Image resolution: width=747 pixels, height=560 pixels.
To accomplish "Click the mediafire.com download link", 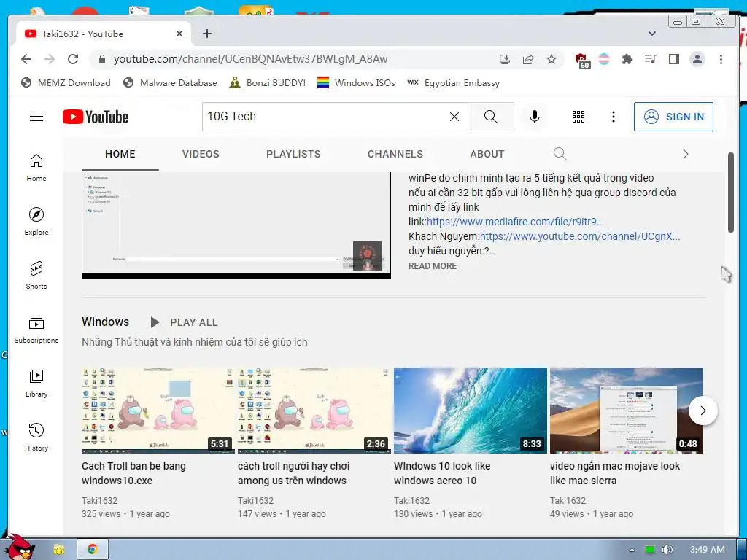I will [x=516, y=222].
